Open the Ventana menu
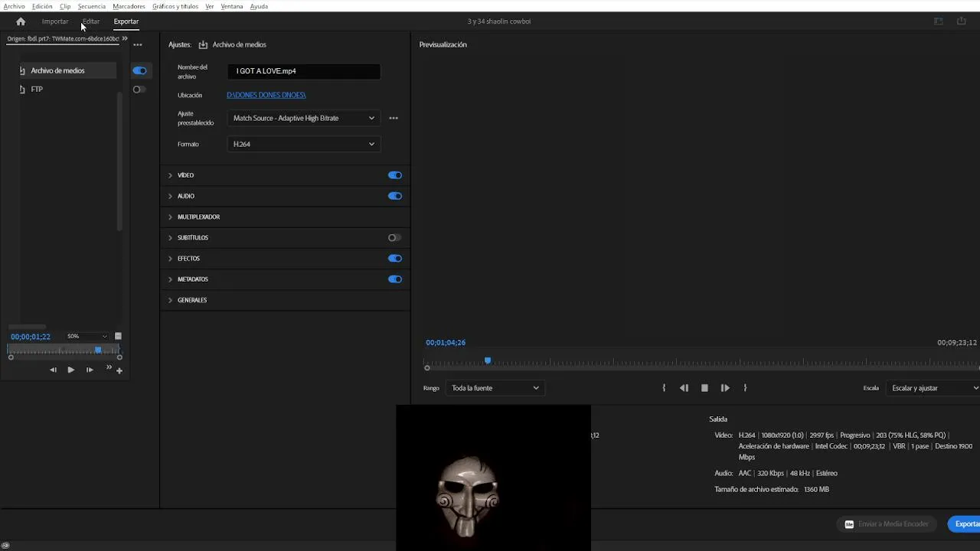This screenshot has width=980, height=551. (x=232, y=6)
